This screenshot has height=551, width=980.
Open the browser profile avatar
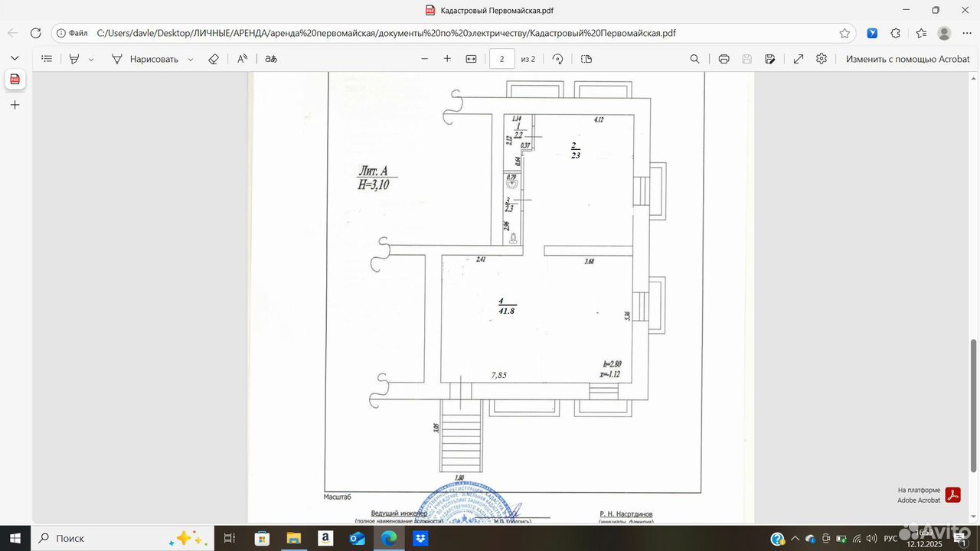(x=944, y=33)
